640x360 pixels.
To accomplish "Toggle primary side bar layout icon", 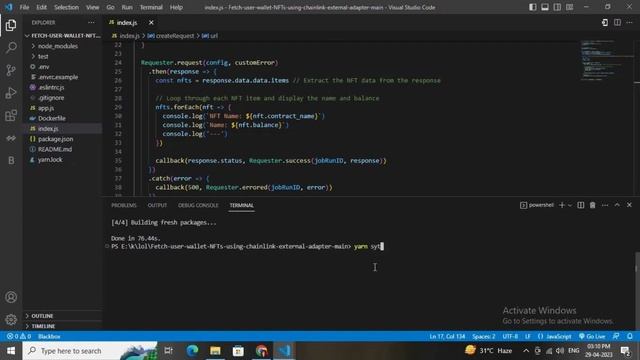I will pyautogui.click(x=533, y=7).
